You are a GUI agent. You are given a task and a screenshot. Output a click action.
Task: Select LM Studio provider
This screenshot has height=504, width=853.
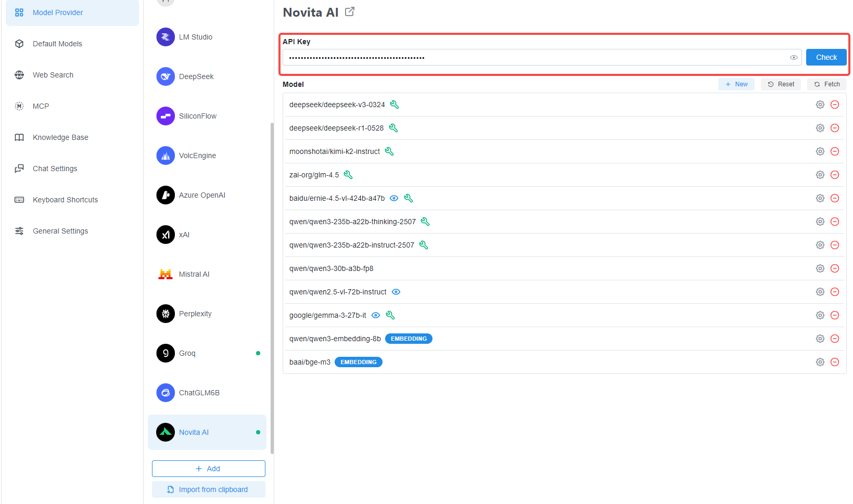(207, 37)
